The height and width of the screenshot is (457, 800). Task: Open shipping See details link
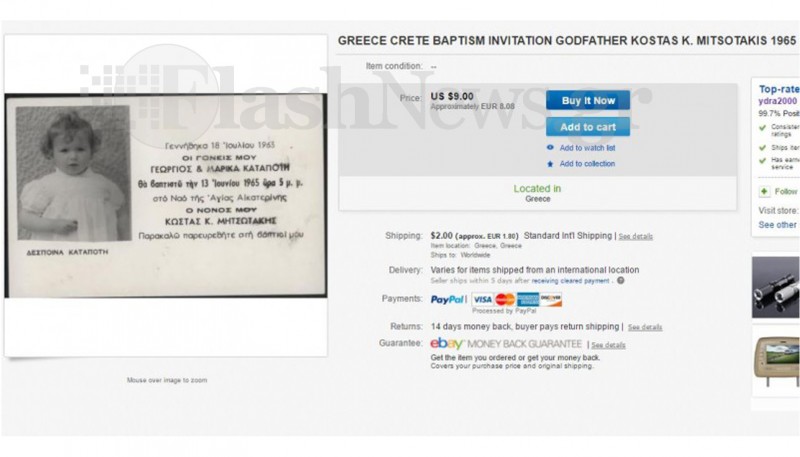636,236
